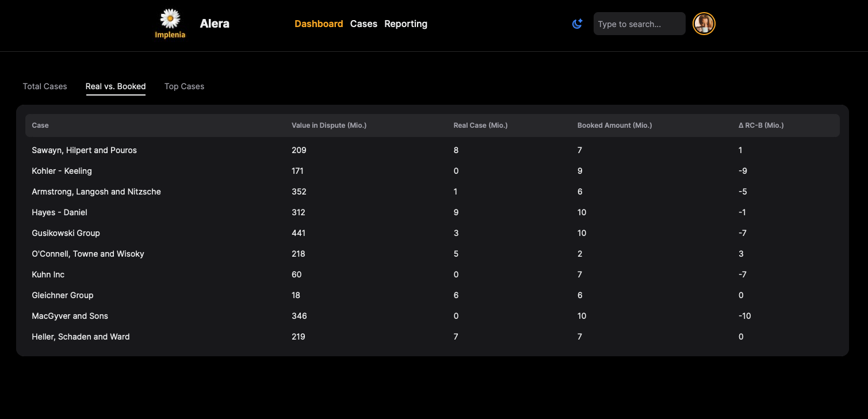Screen dimensions: 868x419
Task: Select the Hayes - Daniel case
Action: [x=59, y=212]
